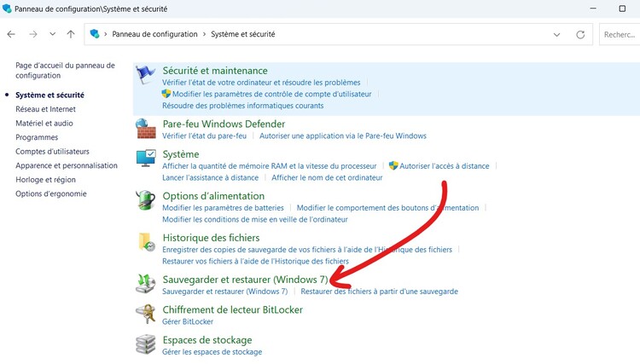
Task: Open Apparence et personnalisation category
Action: pos(67,165)
